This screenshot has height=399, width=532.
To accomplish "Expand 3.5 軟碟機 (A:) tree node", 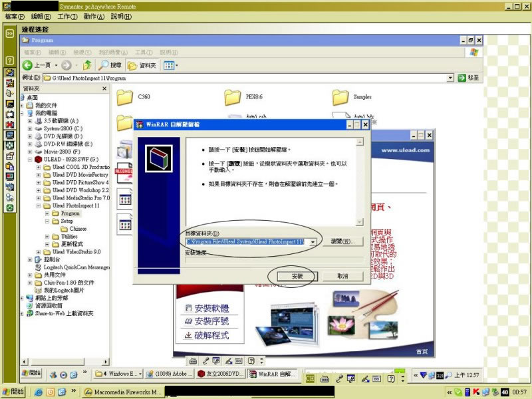I will pos(30,121).
